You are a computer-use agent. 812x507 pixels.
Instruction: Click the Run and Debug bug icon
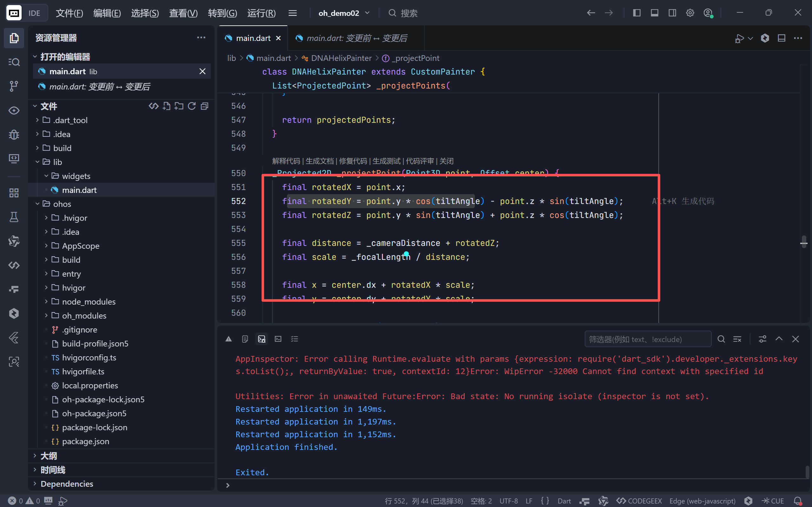tap(14, 135)
